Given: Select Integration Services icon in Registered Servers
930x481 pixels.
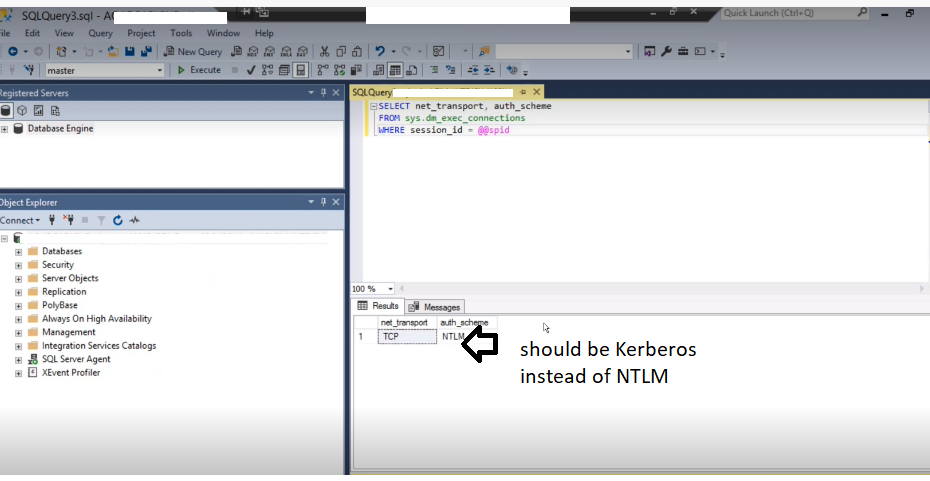Looking at the screenshot, I should coord(55,111).
